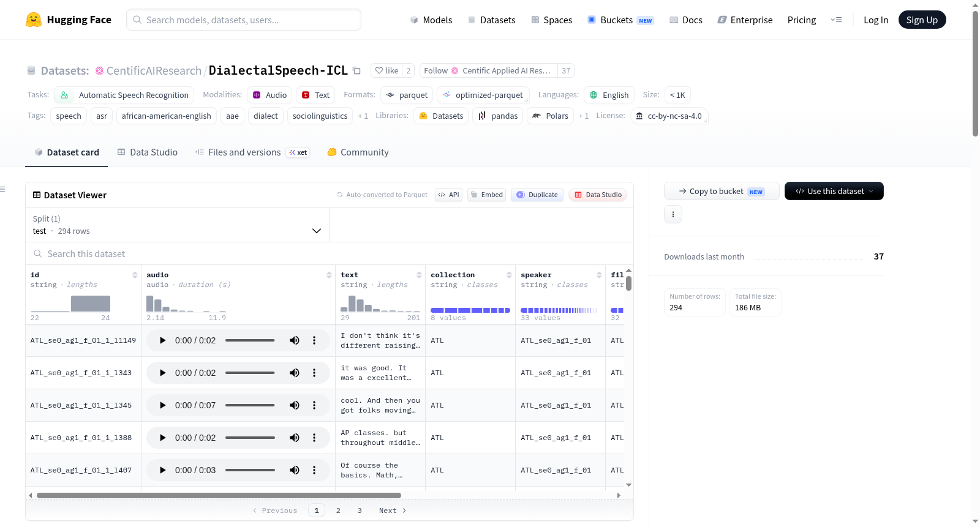Click the API button in Dataset Viewer
The height and width of the screenshot is (527, 980).
coord(448,195)
